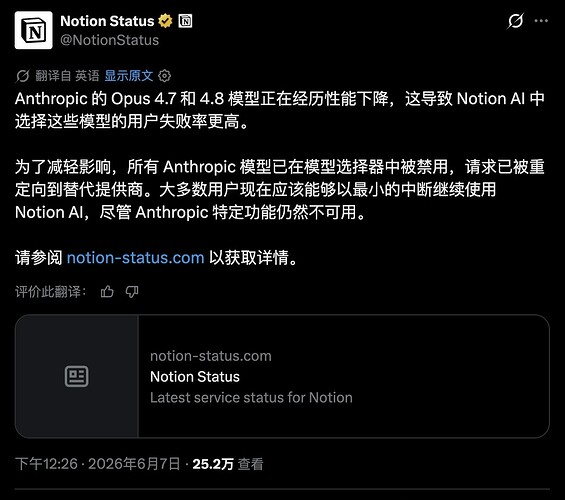Image resolution: width=565 pixels, height=500 pixels.
Task: Click 显示原文 to show original text
Action: pos(129,76)
